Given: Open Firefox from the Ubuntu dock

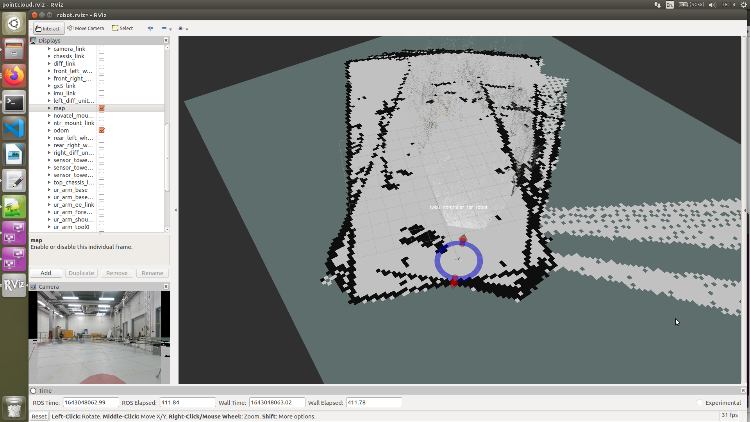Looking at the screenshot, I should [x=14, y=76].
